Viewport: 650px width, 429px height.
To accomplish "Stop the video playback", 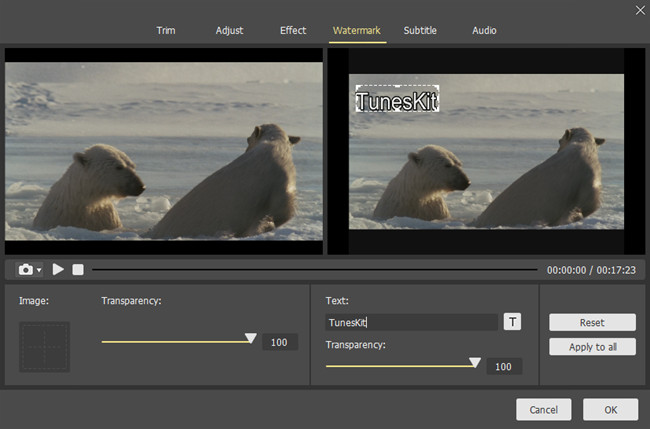I will (78, 270).
